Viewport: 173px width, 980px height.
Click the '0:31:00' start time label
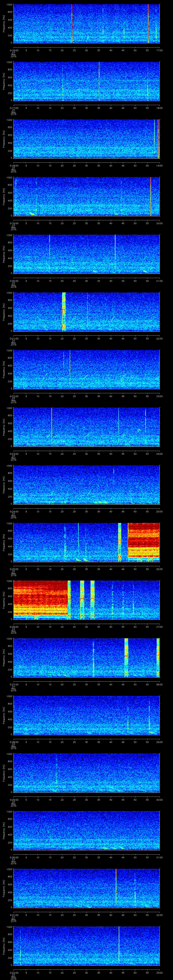[14, 915]
